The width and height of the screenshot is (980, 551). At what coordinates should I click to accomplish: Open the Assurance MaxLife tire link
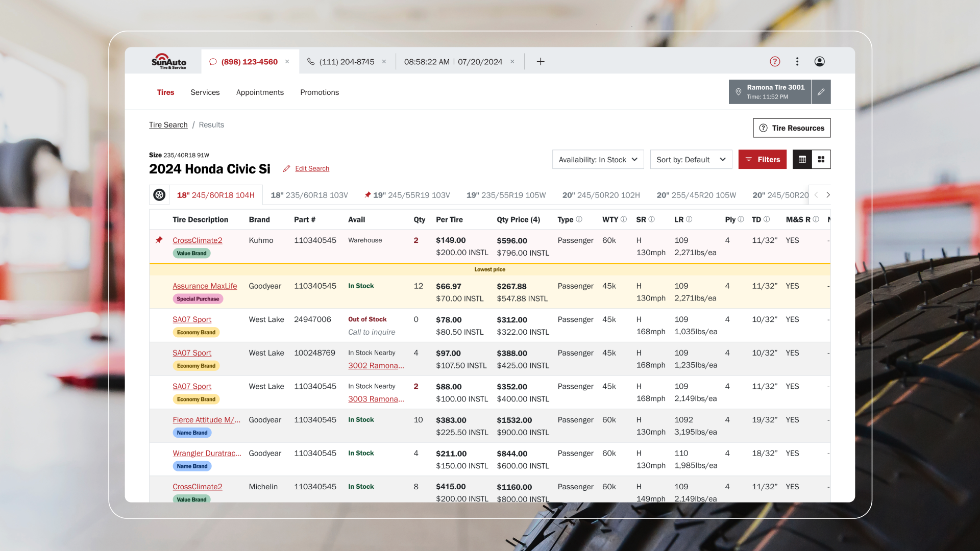[x=204, y=286]
